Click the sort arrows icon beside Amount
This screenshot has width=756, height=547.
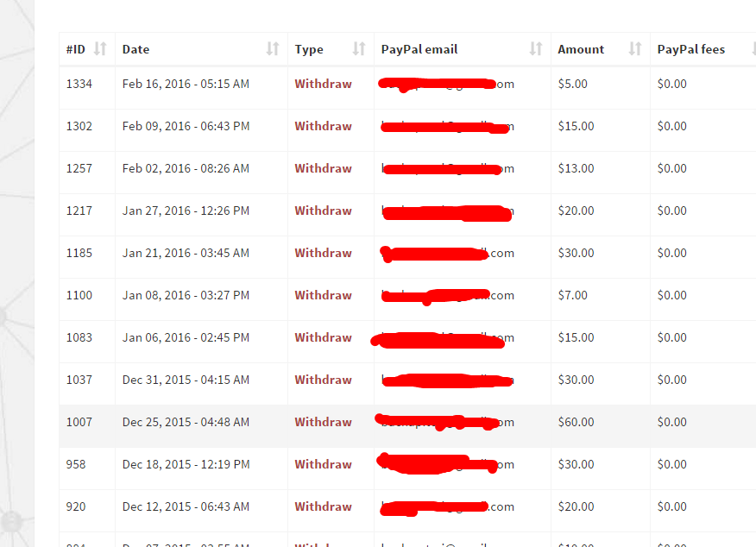tap(635, 49)
